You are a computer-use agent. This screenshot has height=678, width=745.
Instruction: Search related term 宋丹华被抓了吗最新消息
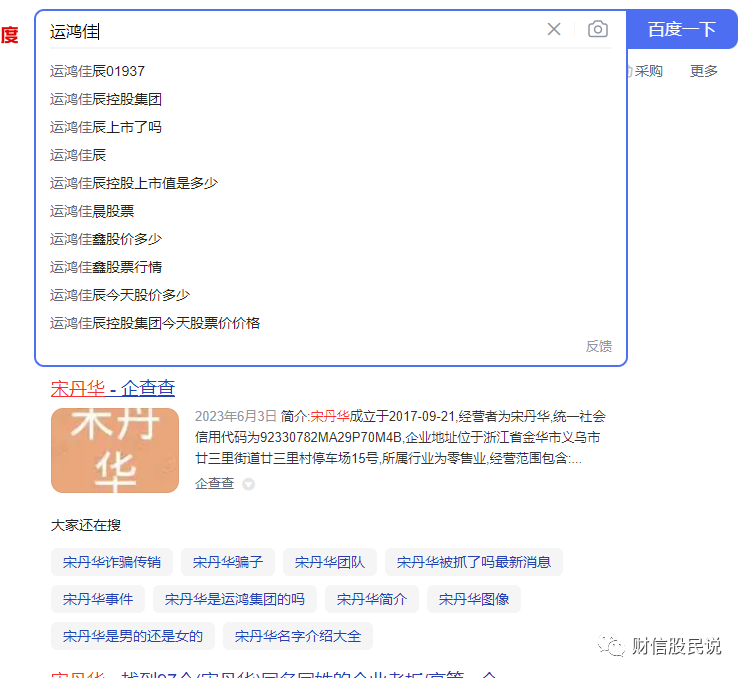click(x=474, y=563)
